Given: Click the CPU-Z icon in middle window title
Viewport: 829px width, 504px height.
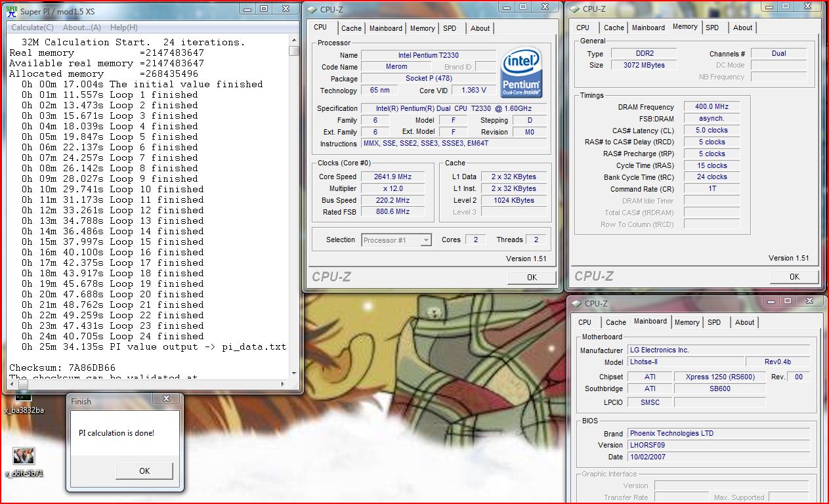Looking at the screenshot, I should [312, 9].
